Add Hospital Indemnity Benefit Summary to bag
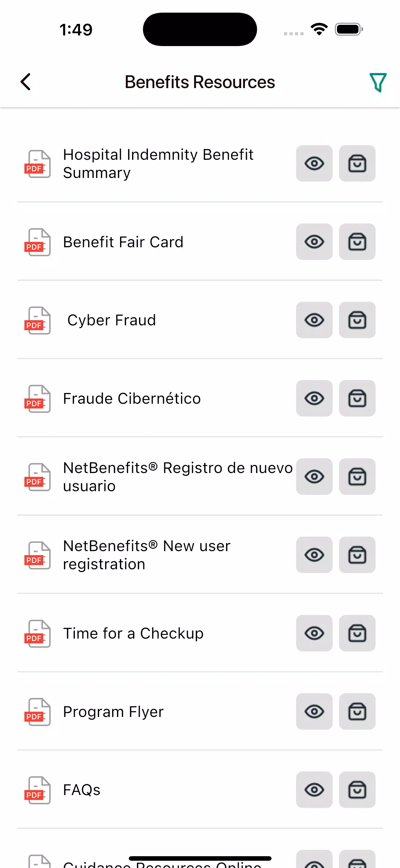 [x=357, y=164]
